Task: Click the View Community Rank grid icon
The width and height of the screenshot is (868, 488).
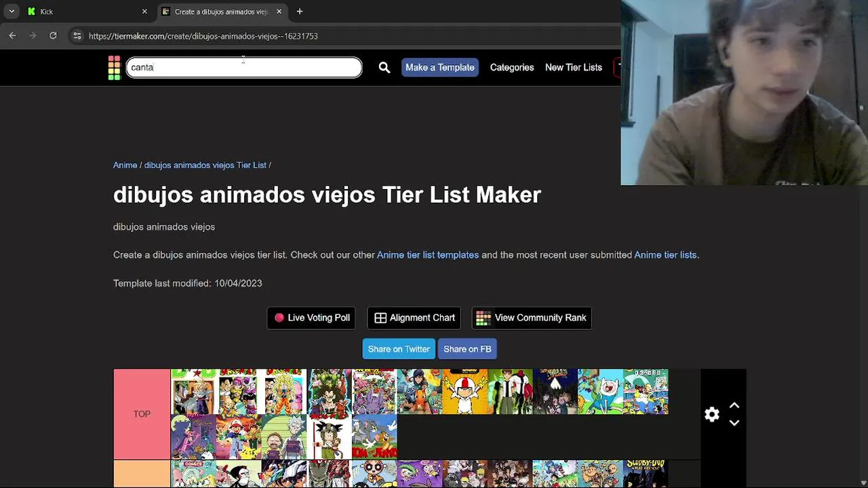Action: (483, 318)
